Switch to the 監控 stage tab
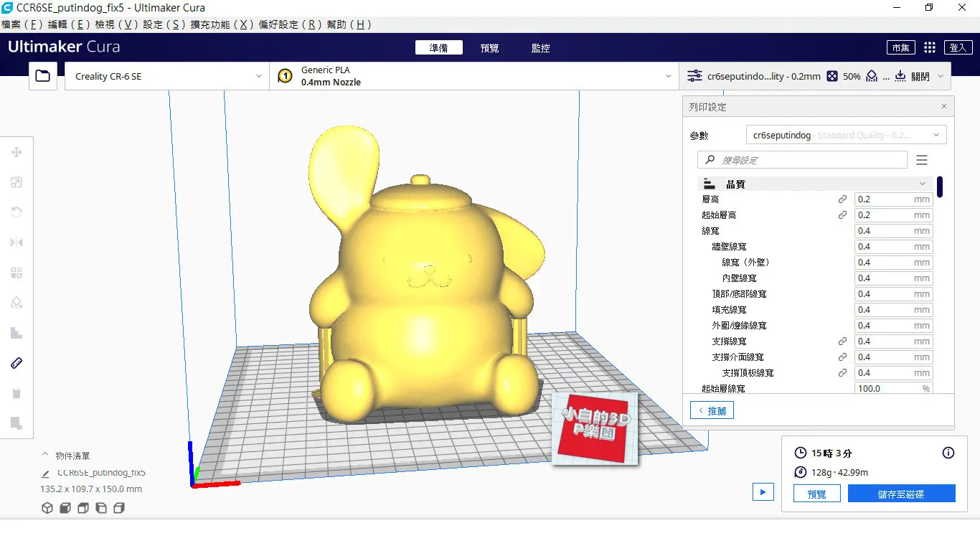Image resolution: width=980 pixels, height=551 pixels. [541, 47]
